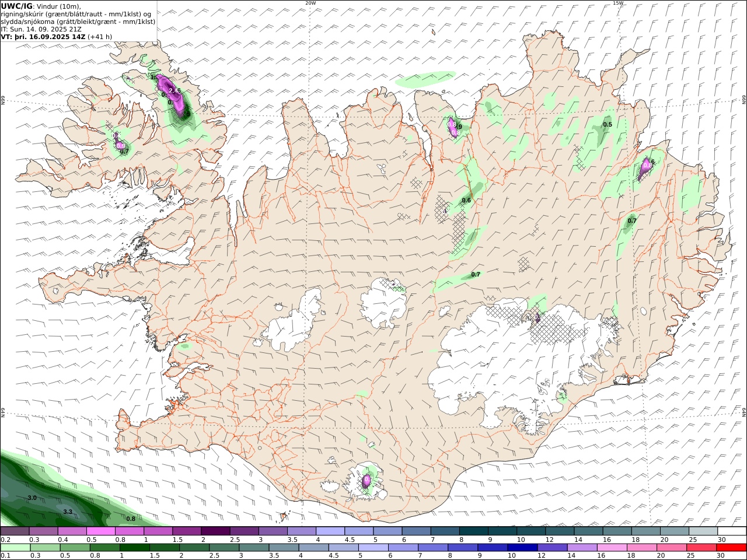Click the '0.6' value on the north-central map

point(466,200)
